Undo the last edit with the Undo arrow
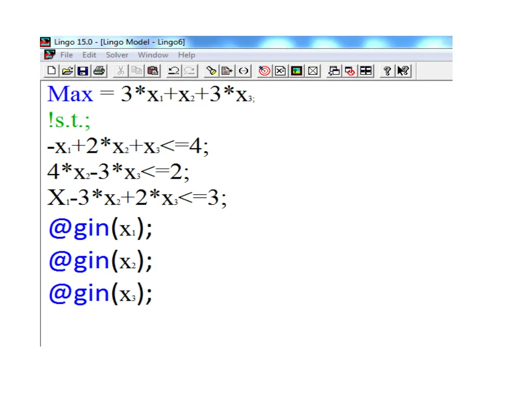 point(174,71)
